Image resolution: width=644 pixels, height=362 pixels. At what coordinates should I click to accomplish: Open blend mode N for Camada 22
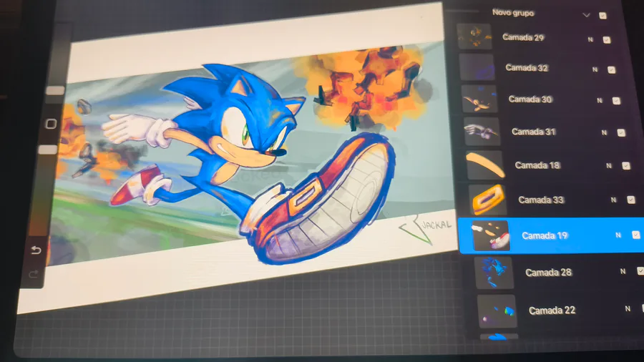[627, 308]
